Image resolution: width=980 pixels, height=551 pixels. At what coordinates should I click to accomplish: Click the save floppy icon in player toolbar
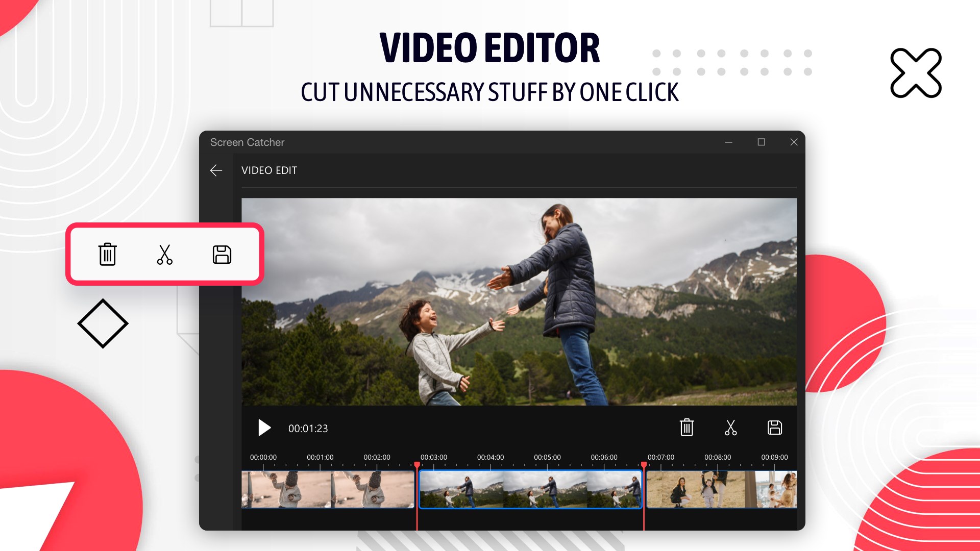pos(774,428)
